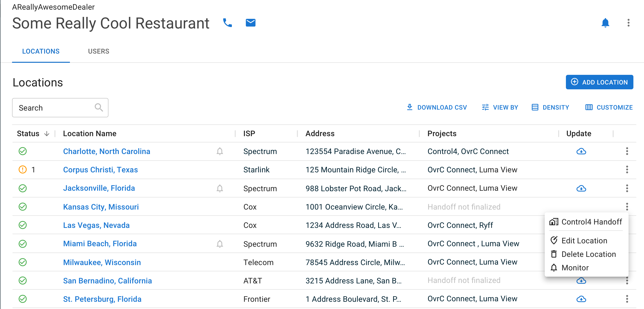Image resolution: width=644 pixels, height=309 pixels.
Task: Open row menu for Charlotte, North Carolina
Action: click(627, 151)
